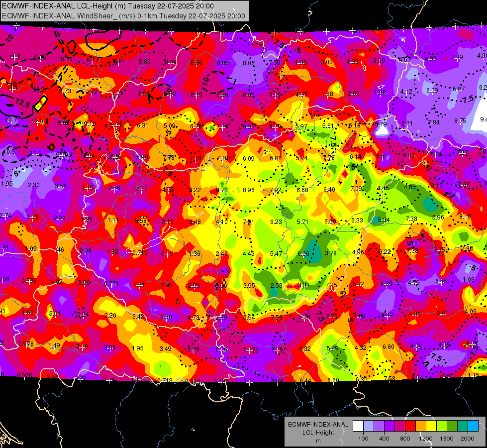Click the wind shear value '1.03'

(469, 279)
